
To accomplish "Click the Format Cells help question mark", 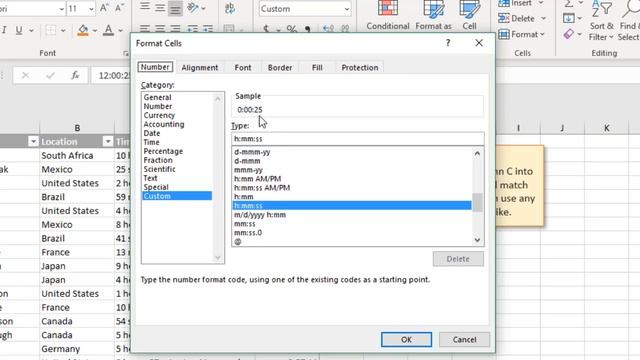I will point(448,43).
